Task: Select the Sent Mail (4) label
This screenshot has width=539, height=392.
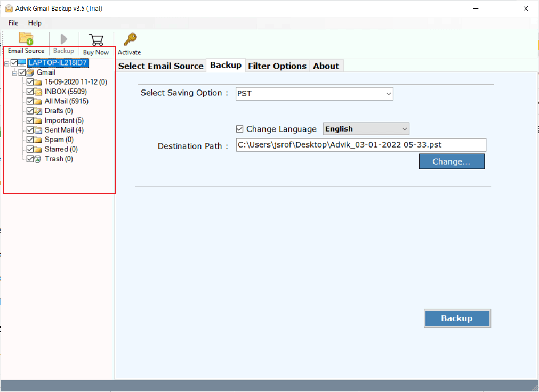Action: pyautogui.click(x=64, y=130)
